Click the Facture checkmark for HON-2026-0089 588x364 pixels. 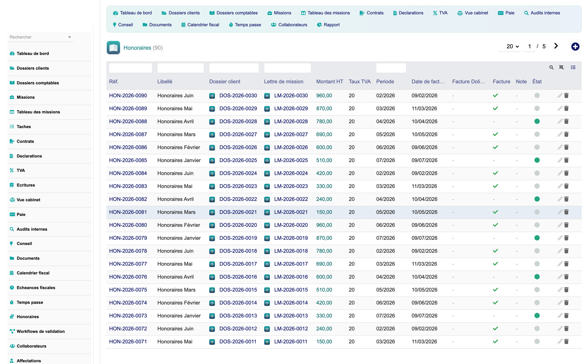click(x=496, y=108)
